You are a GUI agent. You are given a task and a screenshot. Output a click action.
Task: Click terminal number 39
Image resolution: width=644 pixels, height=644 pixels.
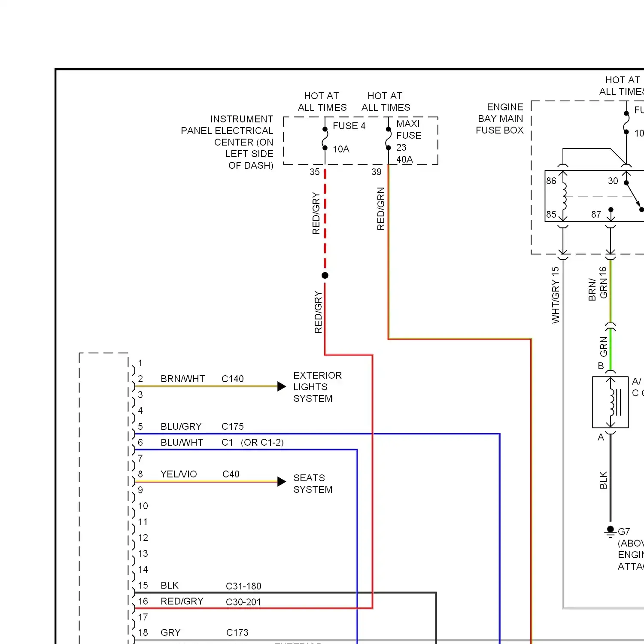pos(377,172)
